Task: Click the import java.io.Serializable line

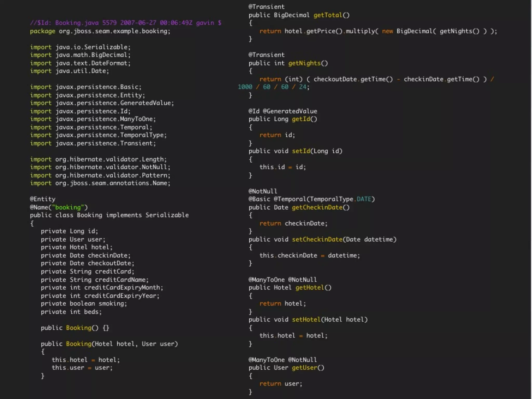Action: tap(80, 47)
